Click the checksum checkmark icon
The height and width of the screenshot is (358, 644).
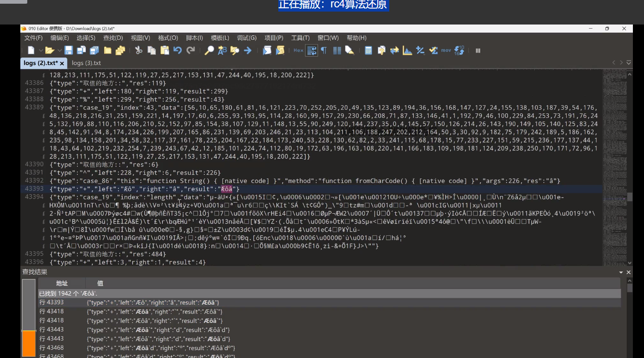[x=433, y=50]
